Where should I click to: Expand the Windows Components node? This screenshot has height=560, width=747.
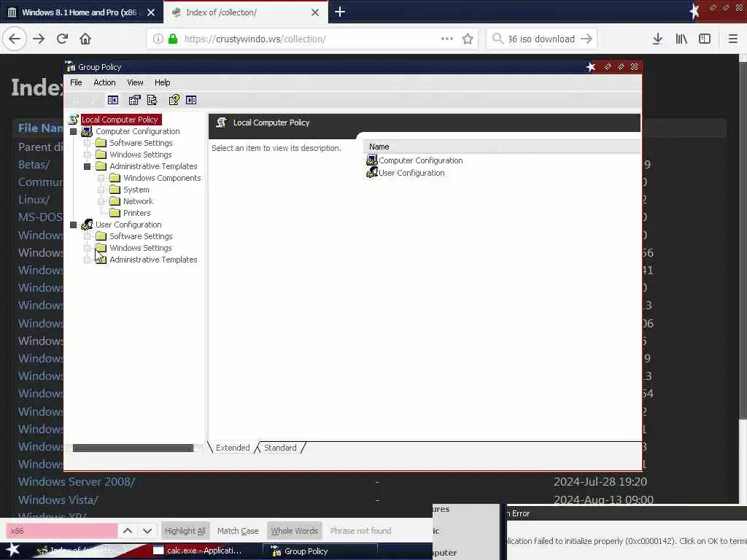point(101,178)
